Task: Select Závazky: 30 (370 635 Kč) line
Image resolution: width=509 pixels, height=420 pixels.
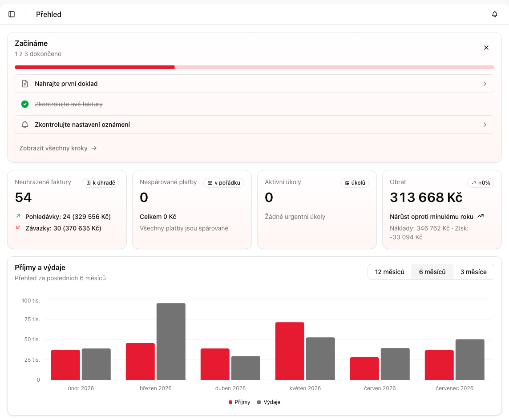Action: point(63,228)
